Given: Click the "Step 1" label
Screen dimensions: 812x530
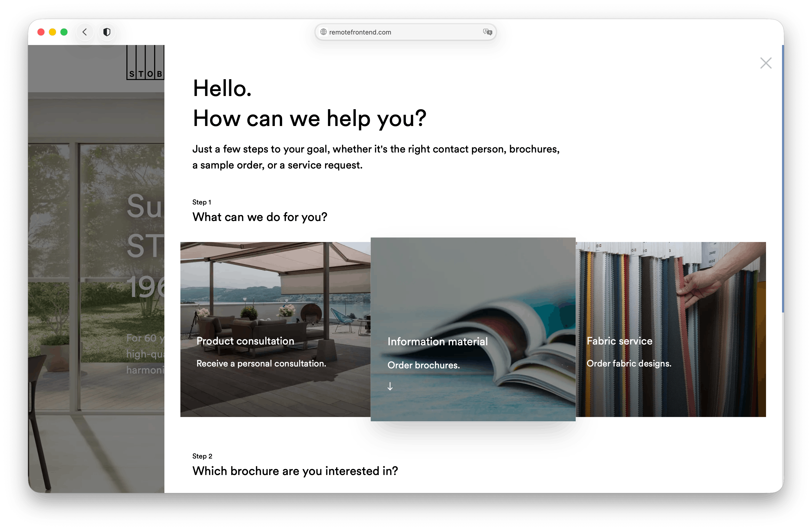Looking at the screenshot, I should [202, 202].
